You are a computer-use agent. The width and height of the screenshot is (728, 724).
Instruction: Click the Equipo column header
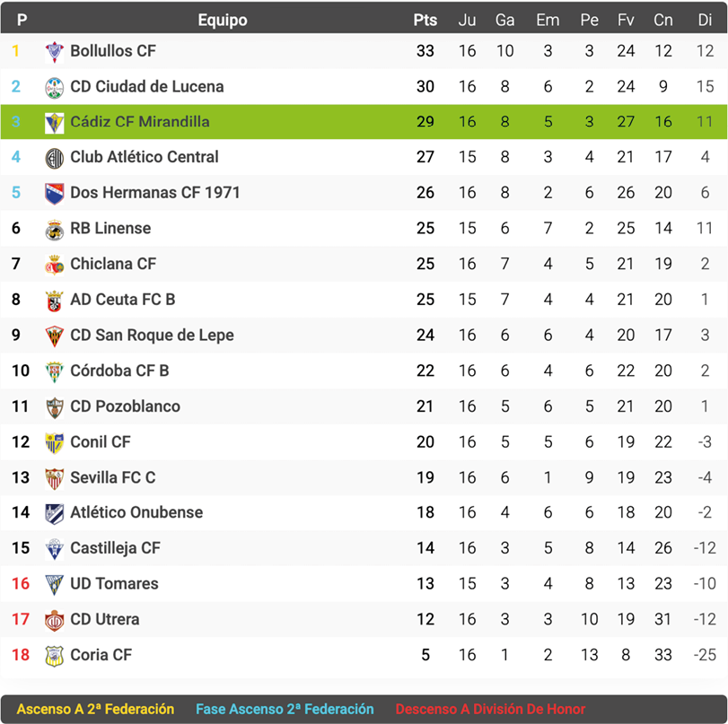click(x=223, y=20)
